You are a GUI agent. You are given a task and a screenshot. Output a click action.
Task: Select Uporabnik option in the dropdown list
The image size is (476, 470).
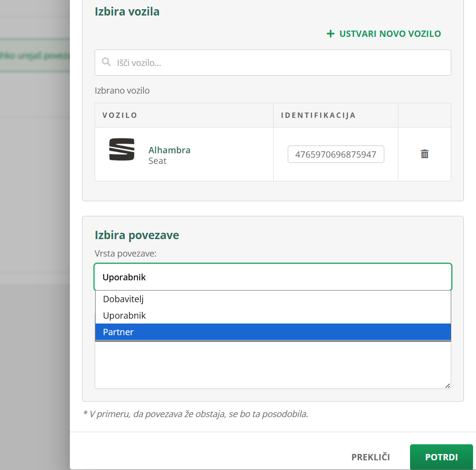(124, 316)
